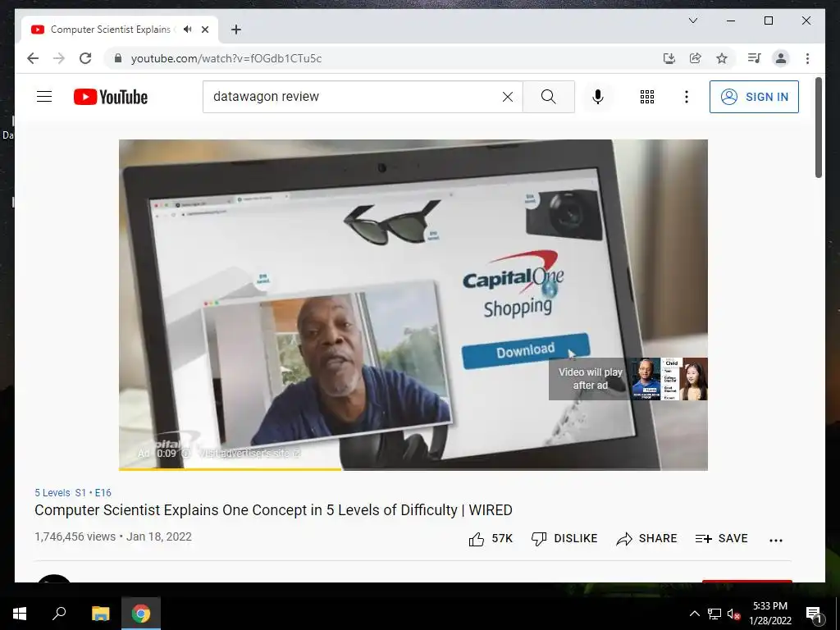Click the video title text
Viewport: 840px width, 630px height.
coord(273,510)
